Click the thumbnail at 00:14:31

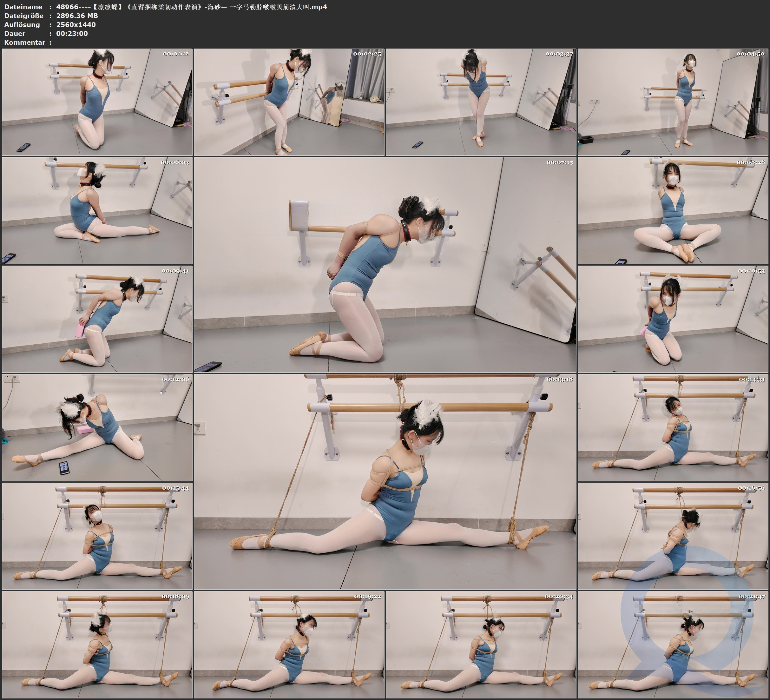coord(673,427)
